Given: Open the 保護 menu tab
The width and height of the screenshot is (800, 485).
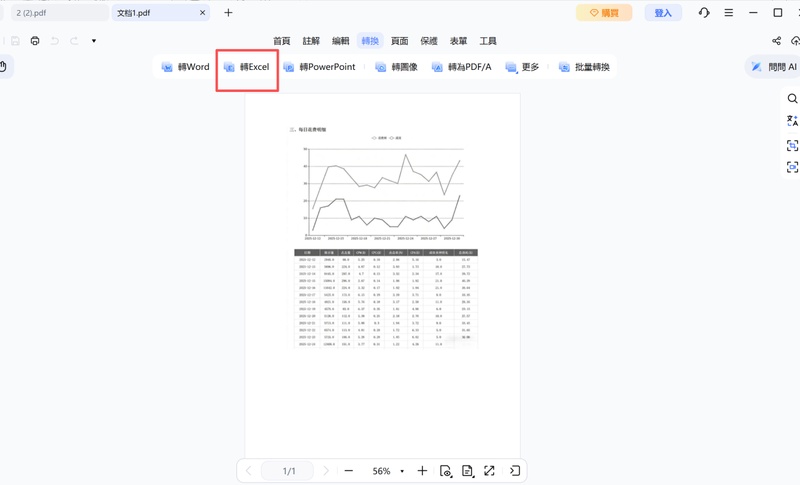Looking at the screenshot, I should coord(429,41).
